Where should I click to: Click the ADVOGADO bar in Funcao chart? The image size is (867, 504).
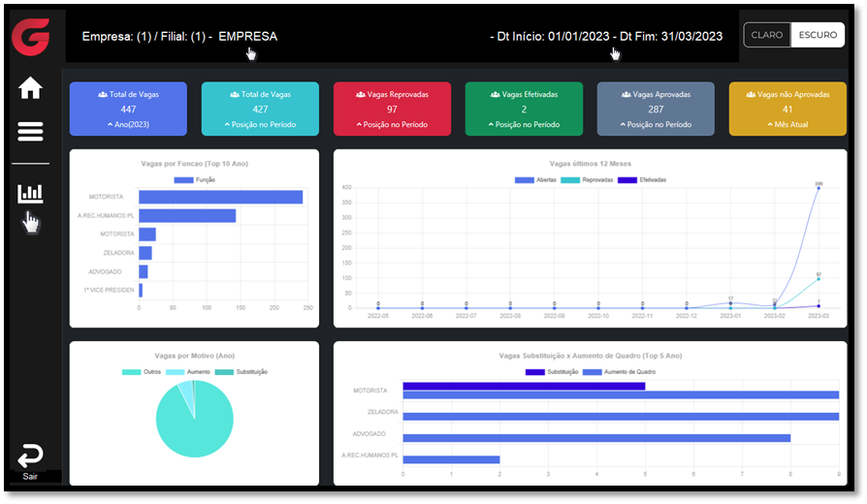(144, 272)
